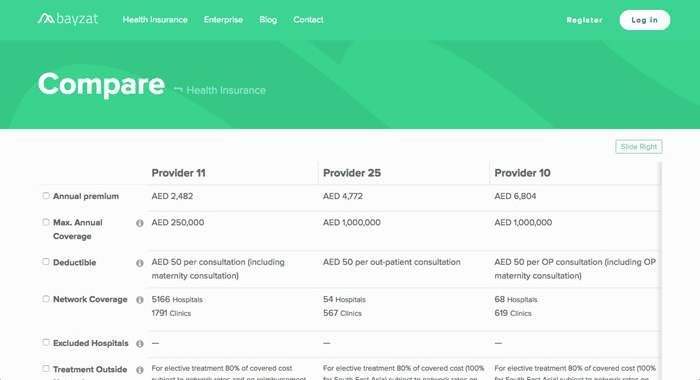This screenshot has width=700, height=380.
Task: Click the Log in button
Action: pos(644,20)
